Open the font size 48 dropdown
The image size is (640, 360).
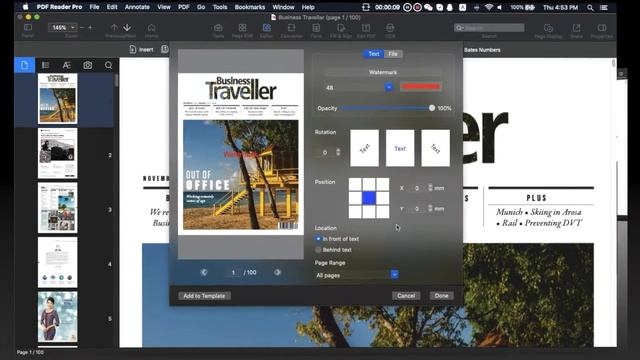[x=389, y=87]
